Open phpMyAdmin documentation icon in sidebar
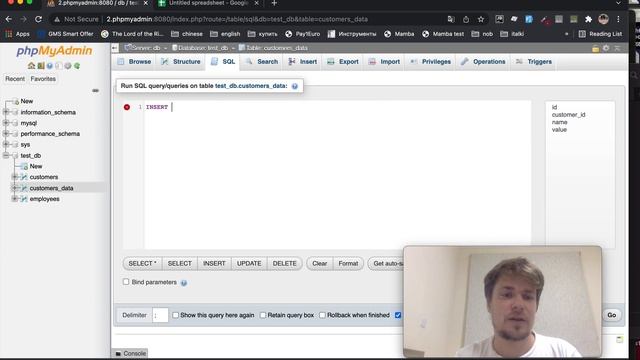 coord(50,66)
